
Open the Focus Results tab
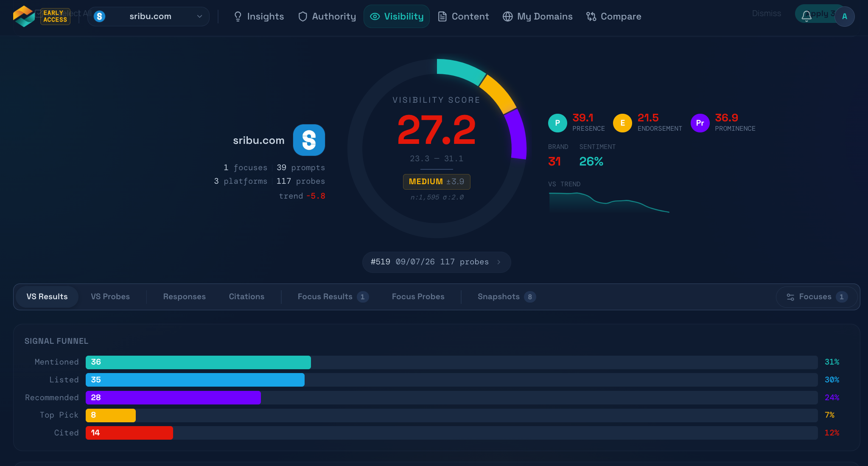(333, 297)
